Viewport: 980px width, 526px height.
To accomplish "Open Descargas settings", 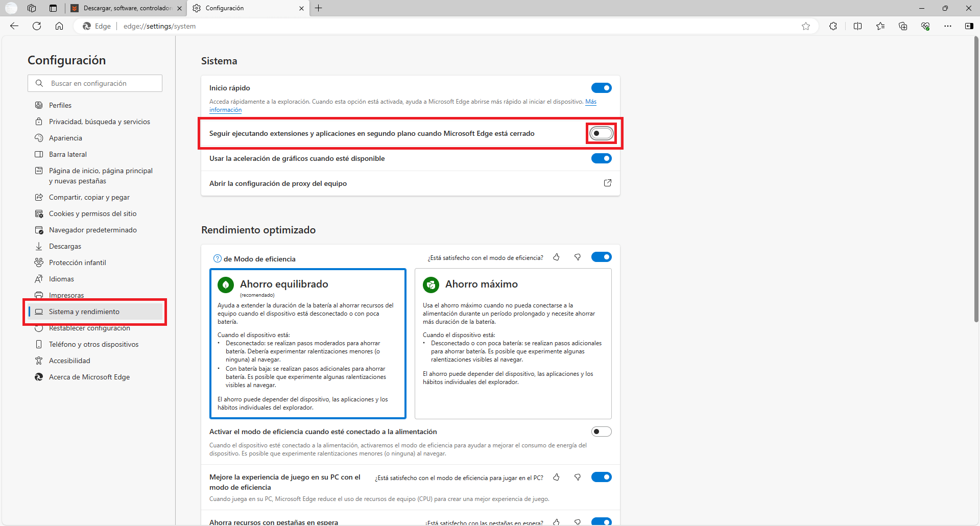I will (x=95, y=246).
